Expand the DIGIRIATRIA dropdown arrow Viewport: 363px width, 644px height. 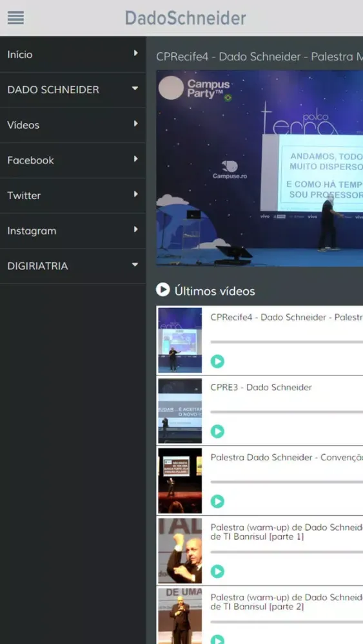pyautogui.click(x=135, y=265)
